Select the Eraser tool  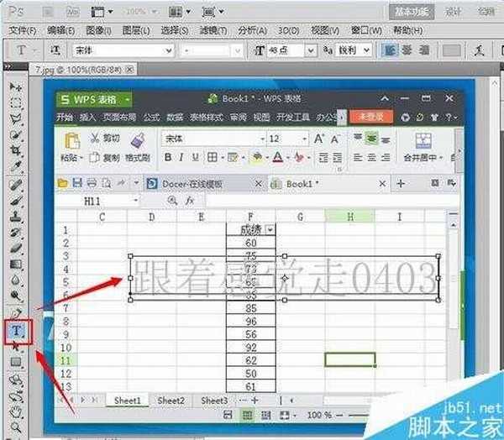(x=16, y=248)
